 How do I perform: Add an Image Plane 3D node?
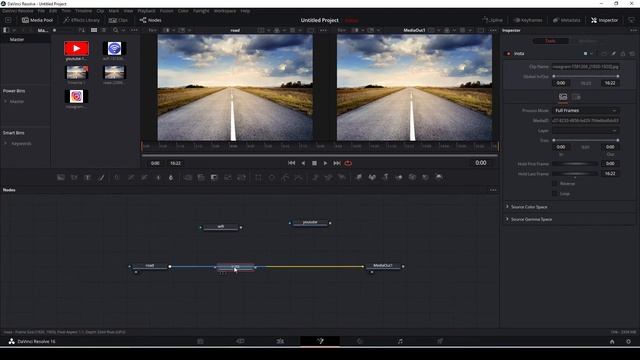click(359, 178)
